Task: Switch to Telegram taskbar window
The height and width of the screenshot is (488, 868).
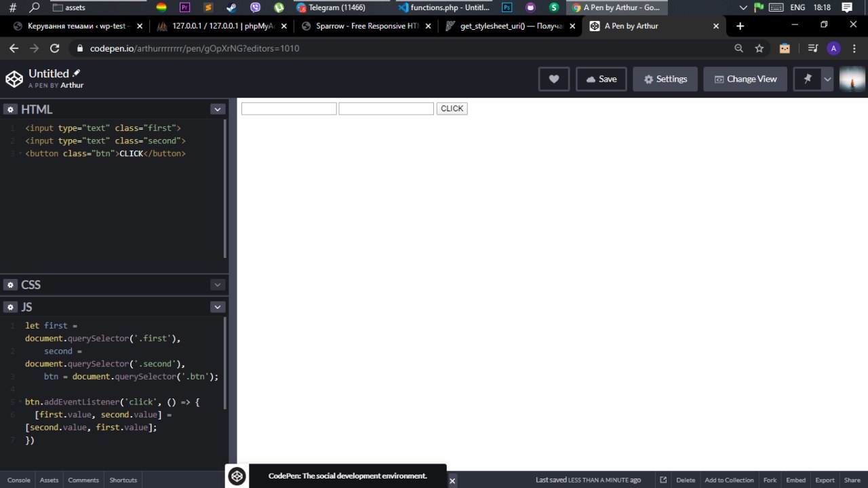Action: click(341, 7)
